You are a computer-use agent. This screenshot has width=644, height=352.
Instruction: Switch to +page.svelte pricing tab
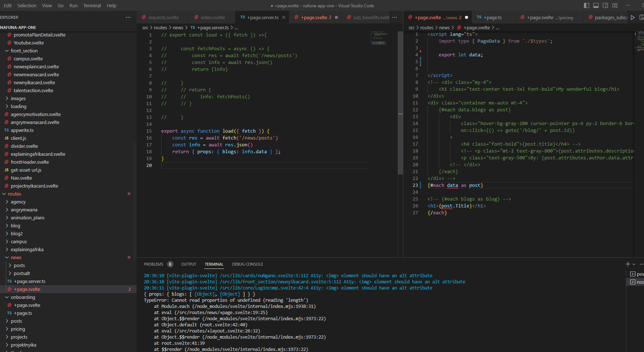click(550, 17)
